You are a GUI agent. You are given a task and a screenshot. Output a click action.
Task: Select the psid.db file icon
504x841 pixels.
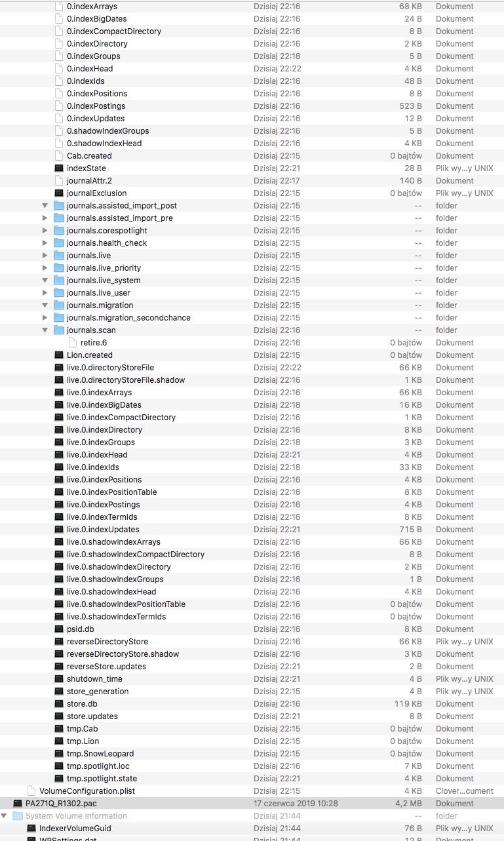[59, 629]
